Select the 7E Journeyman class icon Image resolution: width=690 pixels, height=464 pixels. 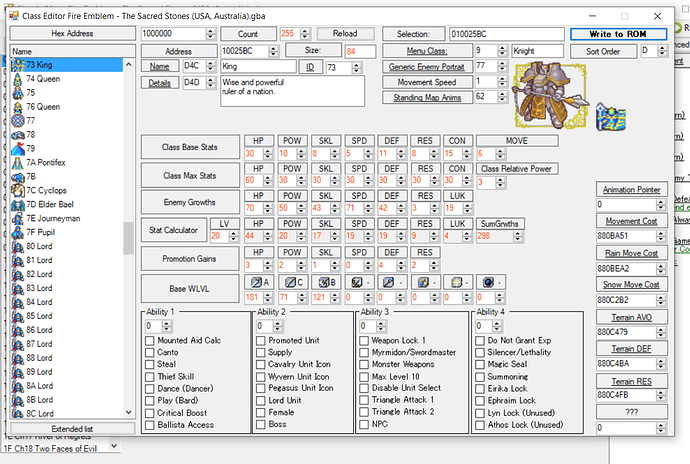point(18,218)
